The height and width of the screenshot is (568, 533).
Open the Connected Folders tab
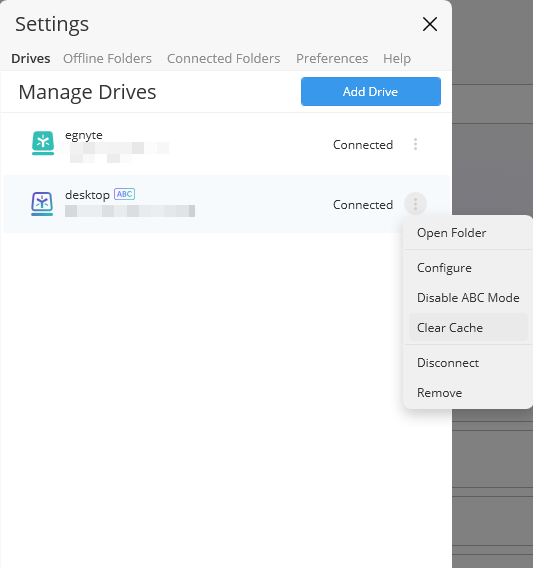point(224,58)
